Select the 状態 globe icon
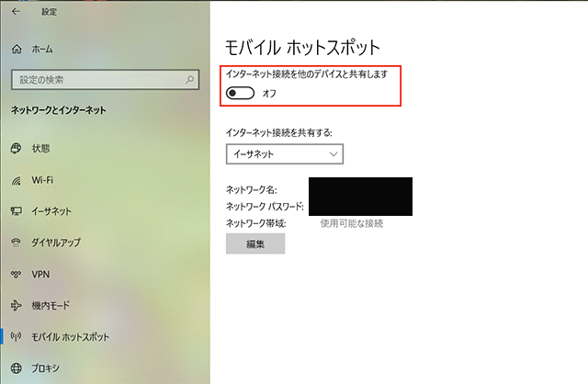The height and width of the screenshot is (384, 588). [16, 148]
